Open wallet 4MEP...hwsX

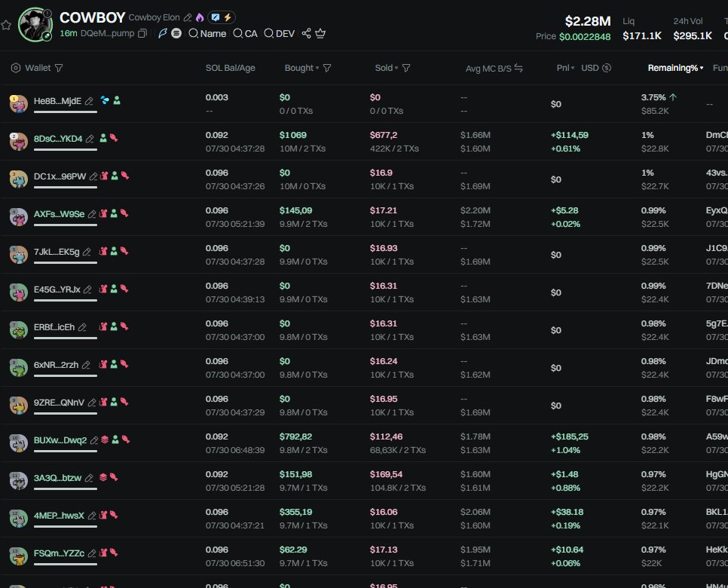59,516
